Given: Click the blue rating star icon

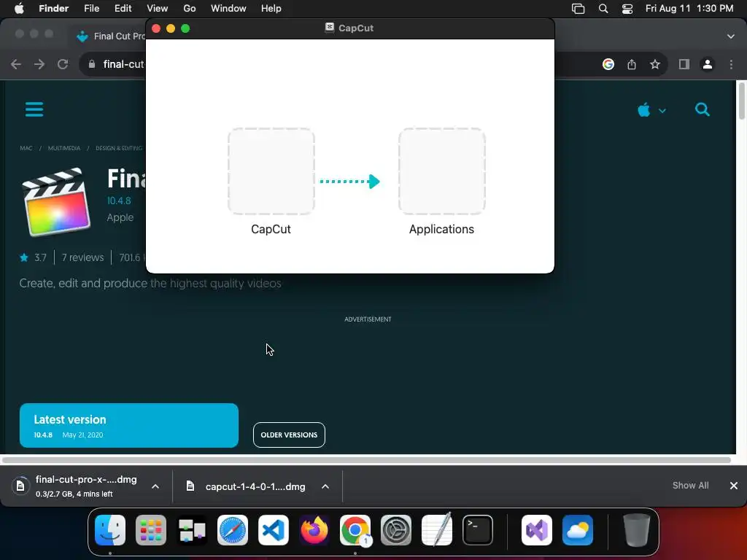Looking at the screenshot, I should (x=24, y=257).
